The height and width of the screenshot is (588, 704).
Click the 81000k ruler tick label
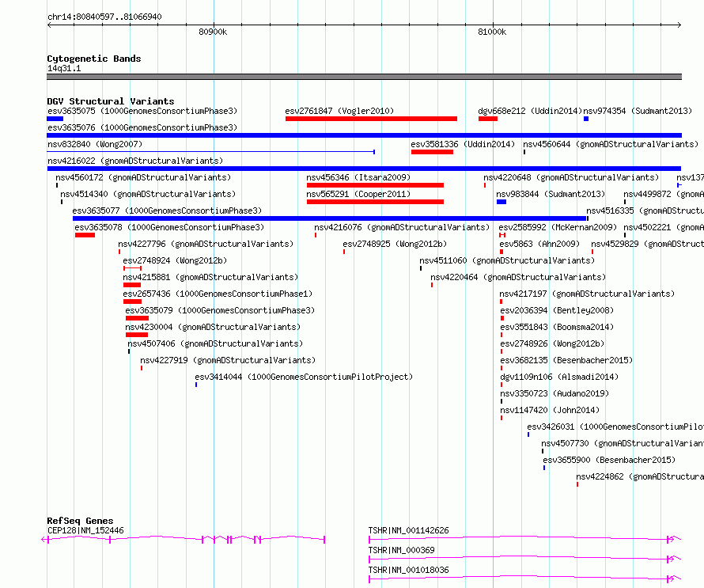pos(492,32)
